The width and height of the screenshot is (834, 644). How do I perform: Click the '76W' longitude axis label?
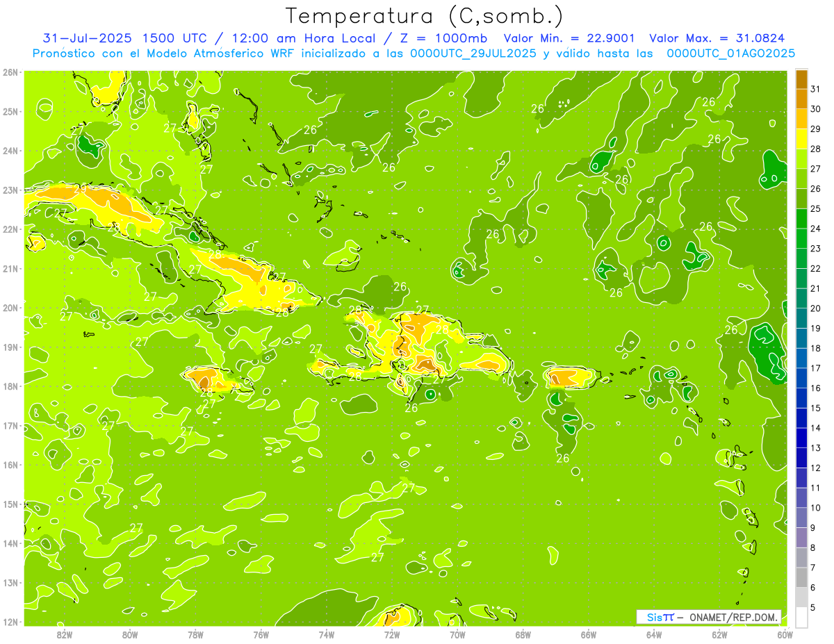click(261, 634)
